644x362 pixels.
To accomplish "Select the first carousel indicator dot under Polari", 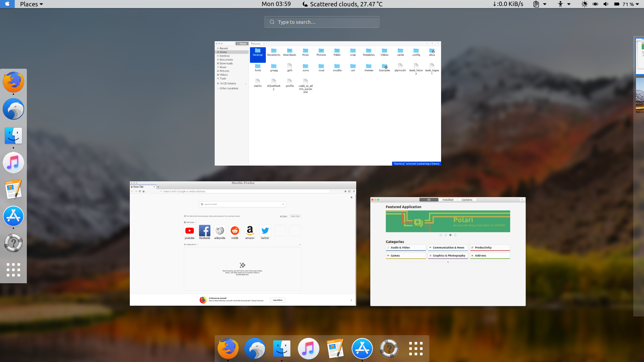I will 441,235.
